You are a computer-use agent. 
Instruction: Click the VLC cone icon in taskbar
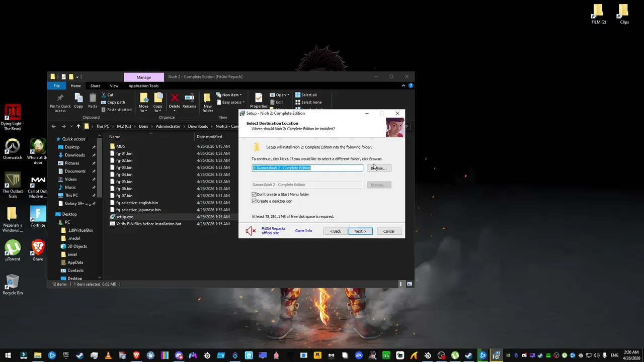pyautogui.click(x=108, y=355)
